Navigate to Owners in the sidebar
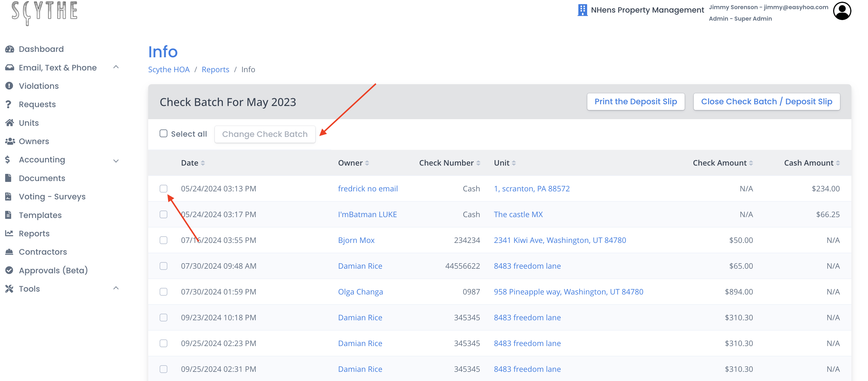The width and height of the screenshot is (868, 381). tap(34, 142)
